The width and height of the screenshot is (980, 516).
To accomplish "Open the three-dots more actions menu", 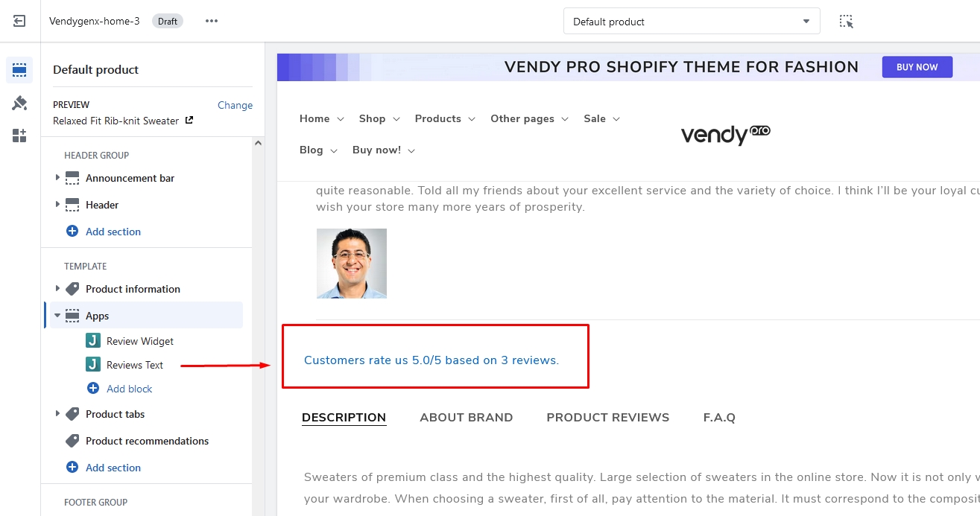I will 212,21.
